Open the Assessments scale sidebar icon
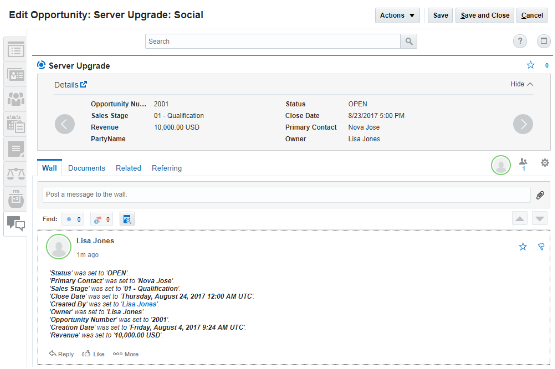 [16, 174]
